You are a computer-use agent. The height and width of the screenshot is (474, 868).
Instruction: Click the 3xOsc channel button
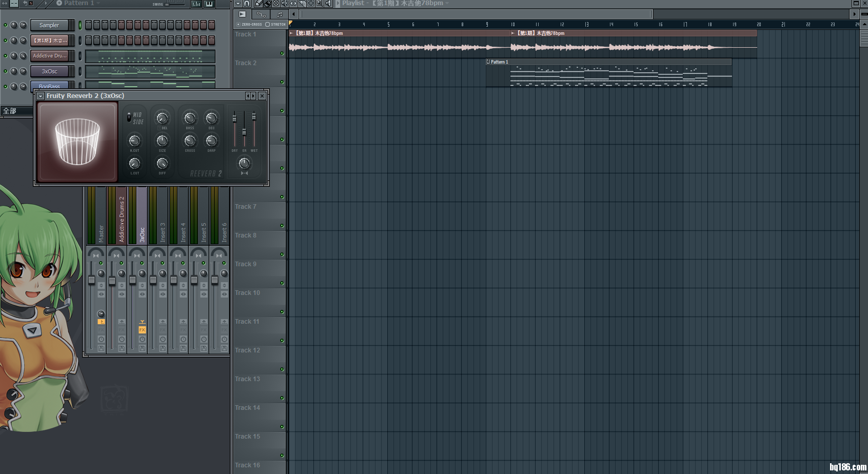point(49,71)
